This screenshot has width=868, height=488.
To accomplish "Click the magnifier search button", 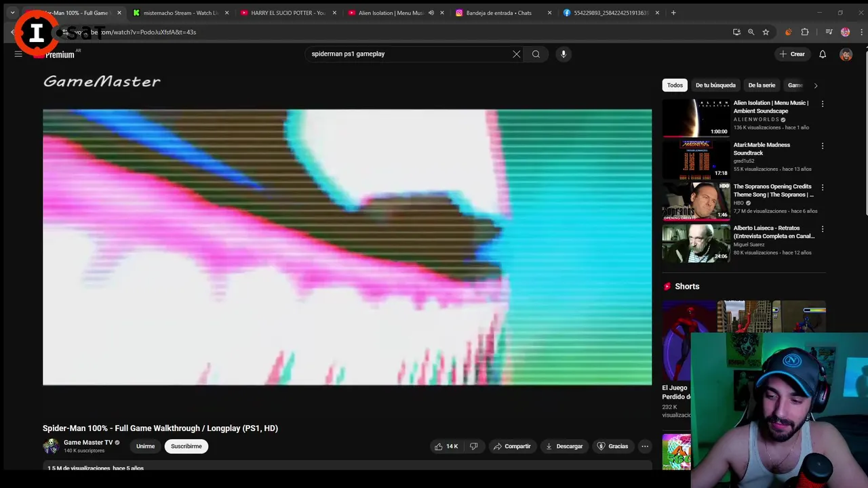I will 536,54.
